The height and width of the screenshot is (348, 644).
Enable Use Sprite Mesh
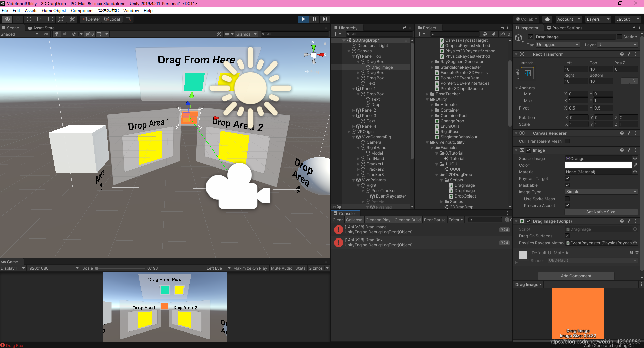(x=567, y=199)
